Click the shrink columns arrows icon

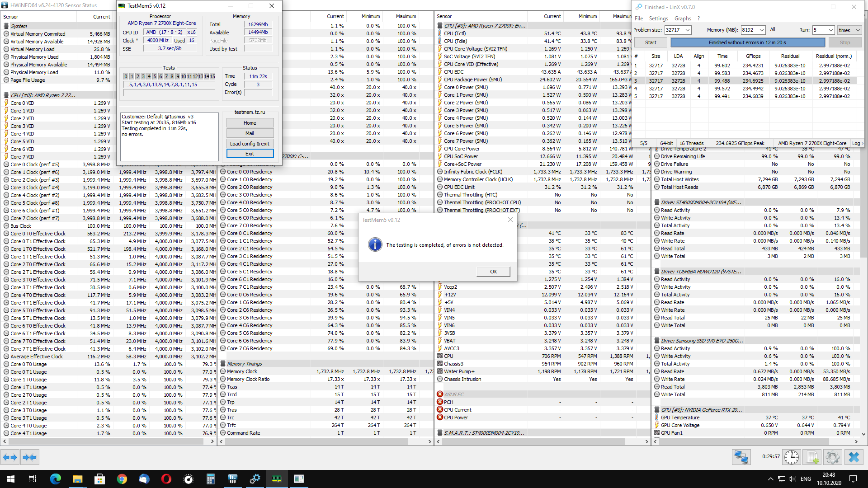(x=29, y=457)
